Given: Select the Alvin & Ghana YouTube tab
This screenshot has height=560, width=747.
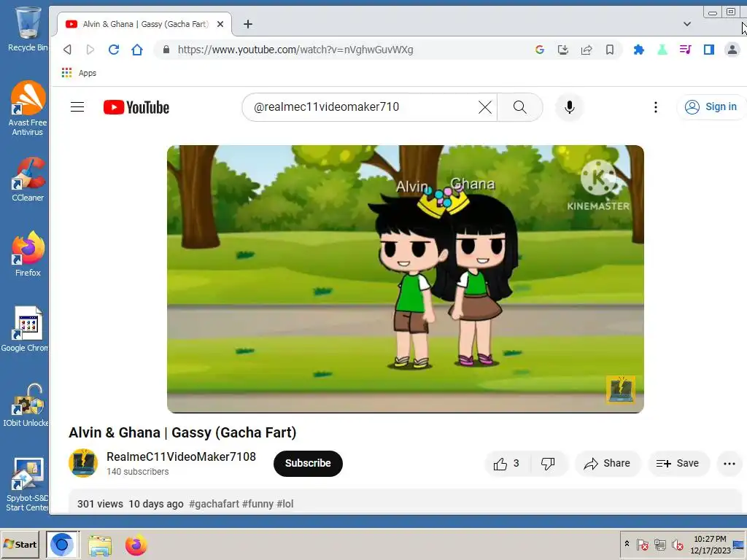Looking at the screenshot, I should [x=144, y=24].
